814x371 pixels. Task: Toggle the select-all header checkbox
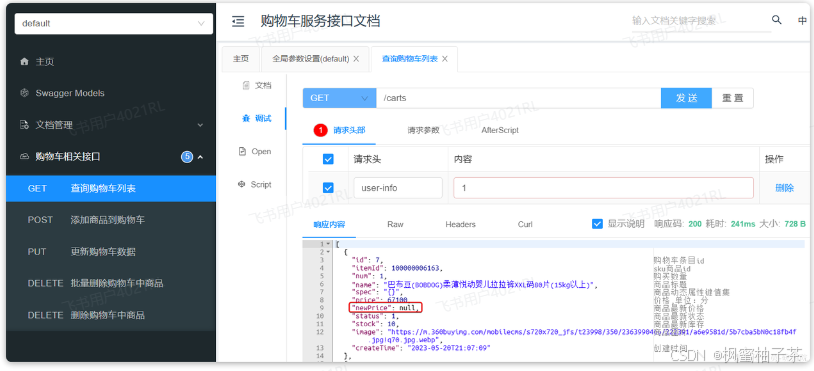point(328,159)
